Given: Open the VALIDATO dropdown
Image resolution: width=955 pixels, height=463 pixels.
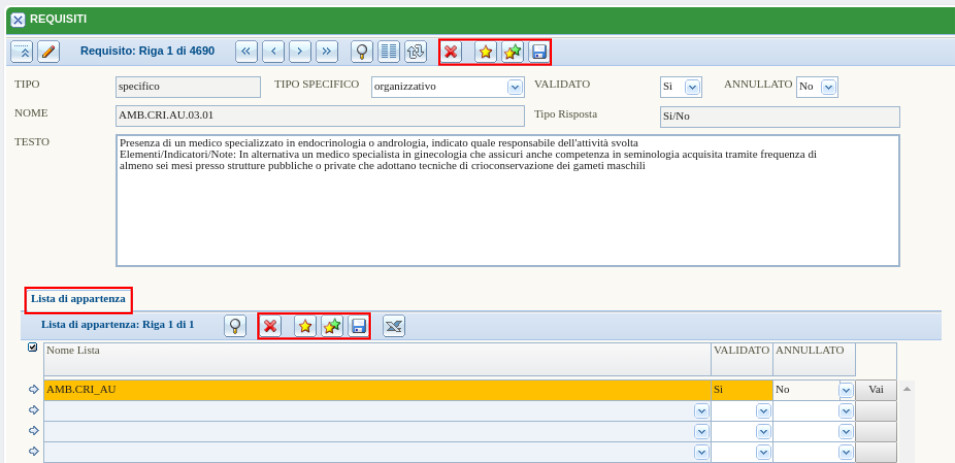Looking at the screenshot, I should coord(692,87).
